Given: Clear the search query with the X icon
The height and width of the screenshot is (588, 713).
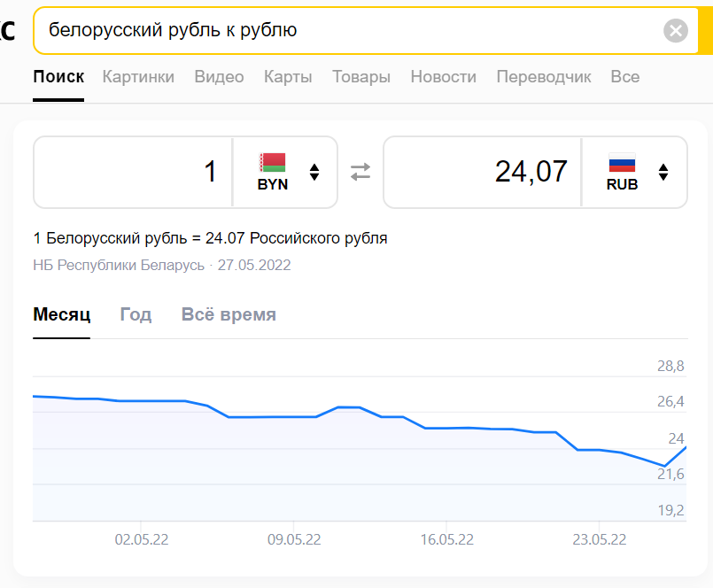Looking at the screenshot, I should 675,30.
